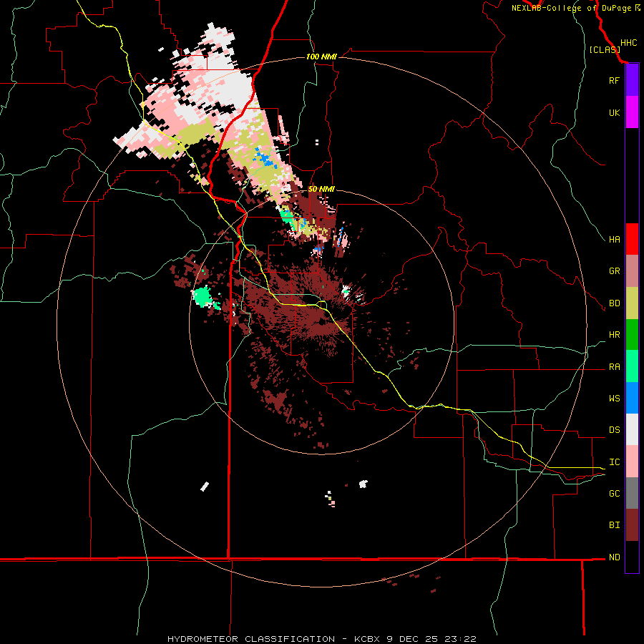Click the 50 NMI range ring label
This screenshot has width=644, height=644.
(321, 189)
